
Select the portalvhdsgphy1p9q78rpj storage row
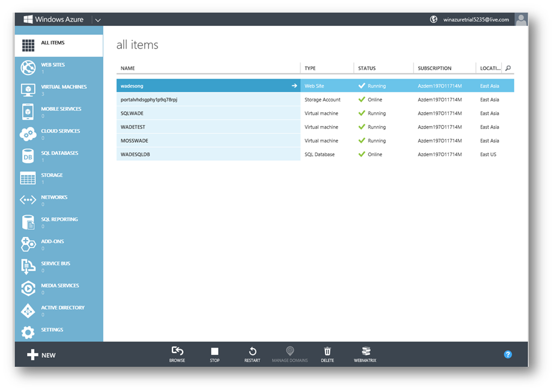315,100
